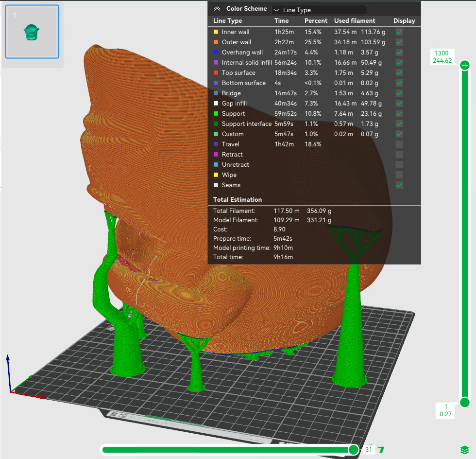Click the "Outer wall" row label
The width and height of the screenshot is (476, 459).
[237, 42]
